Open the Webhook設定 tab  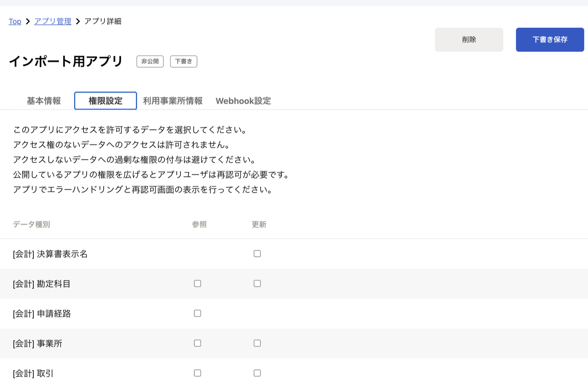pyautogui.click(x=243, y=101)
